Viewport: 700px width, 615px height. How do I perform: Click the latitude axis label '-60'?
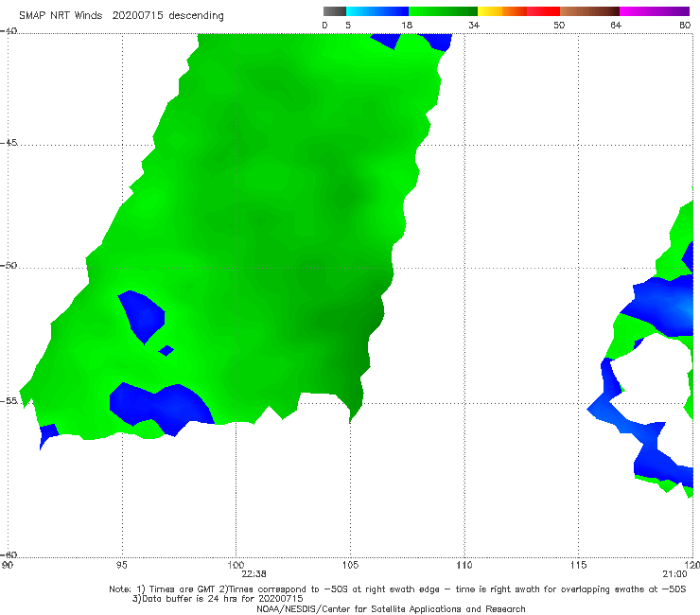[9, 554]
